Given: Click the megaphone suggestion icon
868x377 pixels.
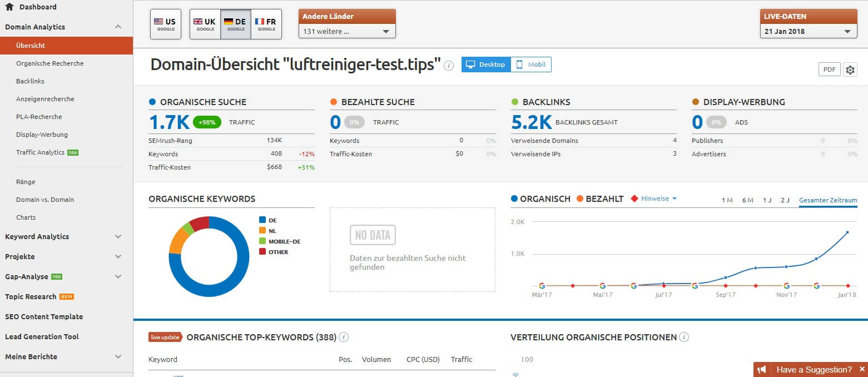Looking at the screenshot, I should 763,369.
